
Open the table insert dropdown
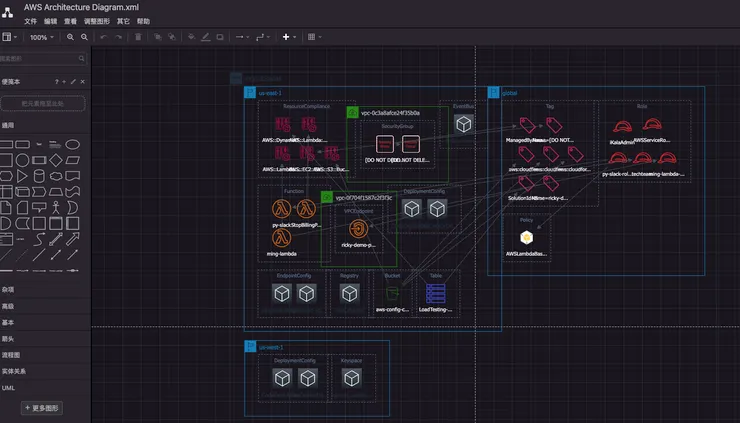(x=314, y=37)
